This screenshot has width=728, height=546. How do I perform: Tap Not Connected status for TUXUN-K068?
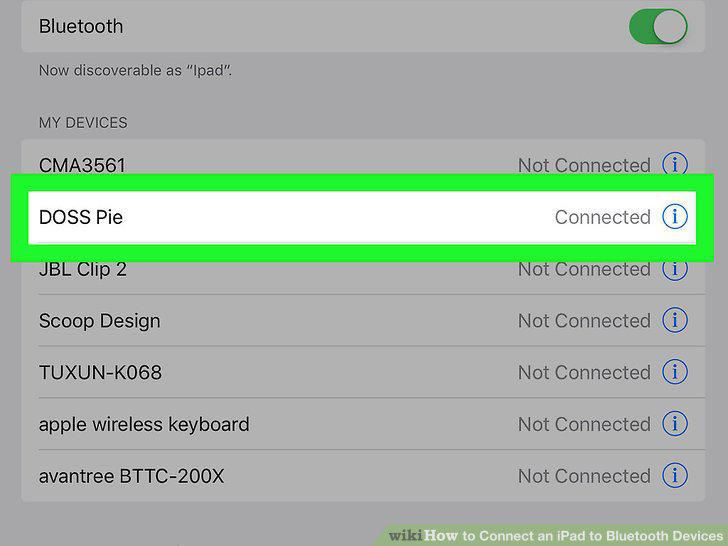(x=584, y=372)
